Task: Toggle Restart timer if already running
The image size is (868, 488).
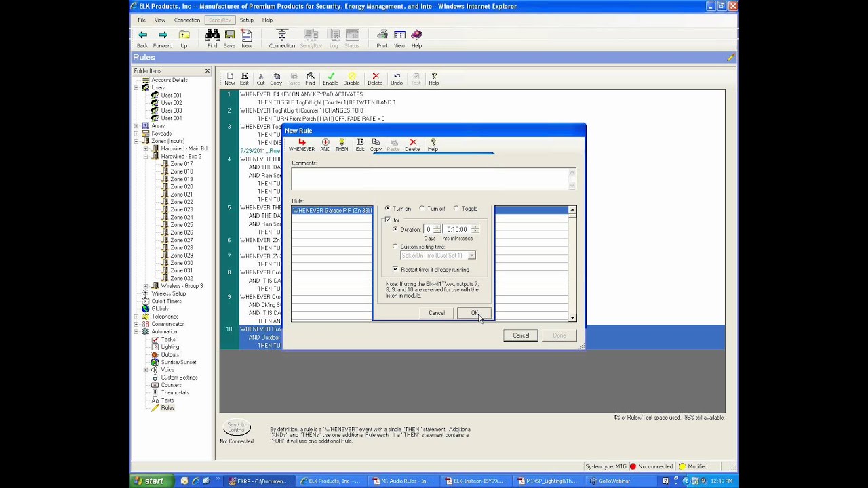Action: (395, 269)
